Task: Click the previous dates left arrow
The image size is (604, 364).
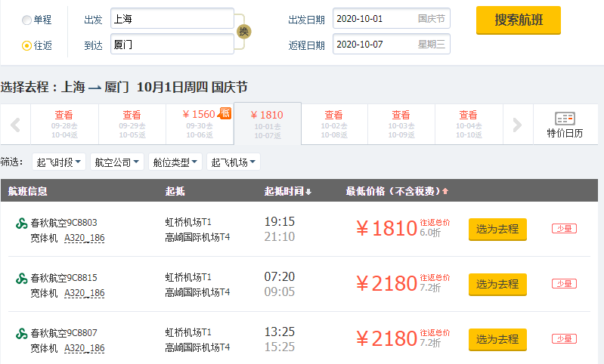Action: tap(15, 125)
